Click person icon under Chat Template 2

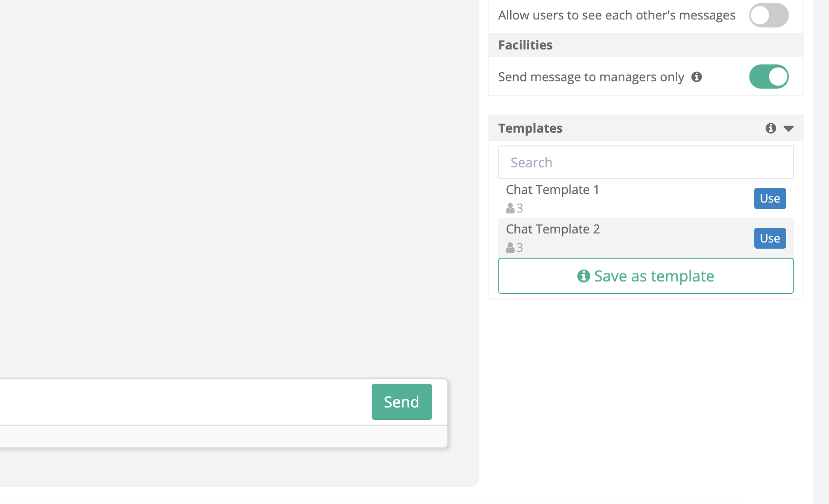[x=510, y=248]
